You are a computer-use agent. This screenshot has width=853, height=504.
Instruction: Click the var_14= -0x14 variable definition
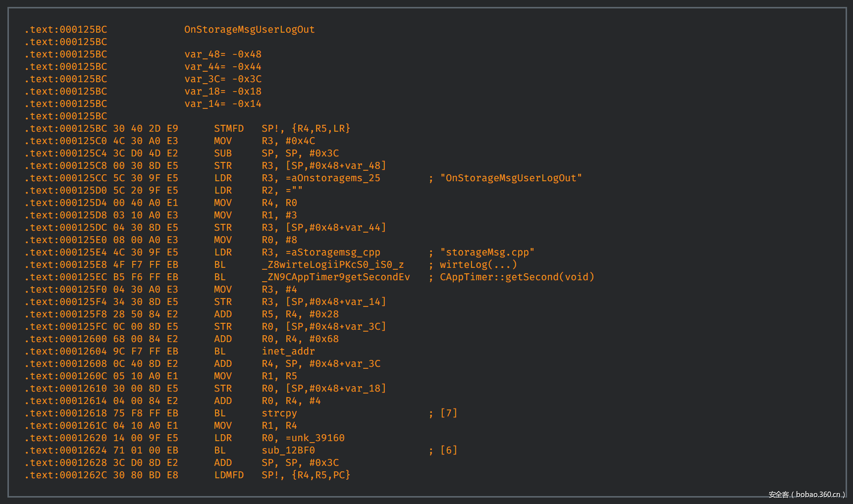(x=222, y=104)
